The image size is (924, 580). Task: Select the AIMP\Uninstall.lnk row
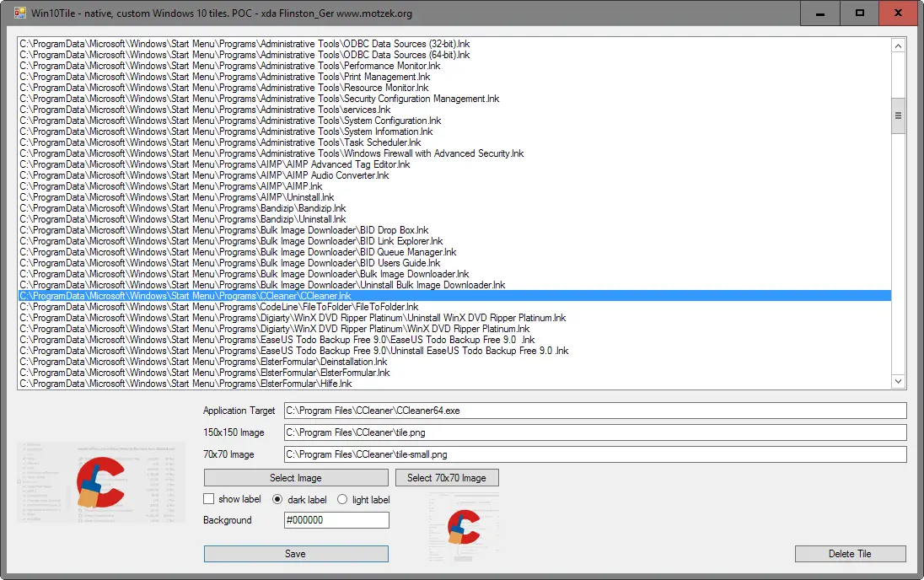[454, 197]
